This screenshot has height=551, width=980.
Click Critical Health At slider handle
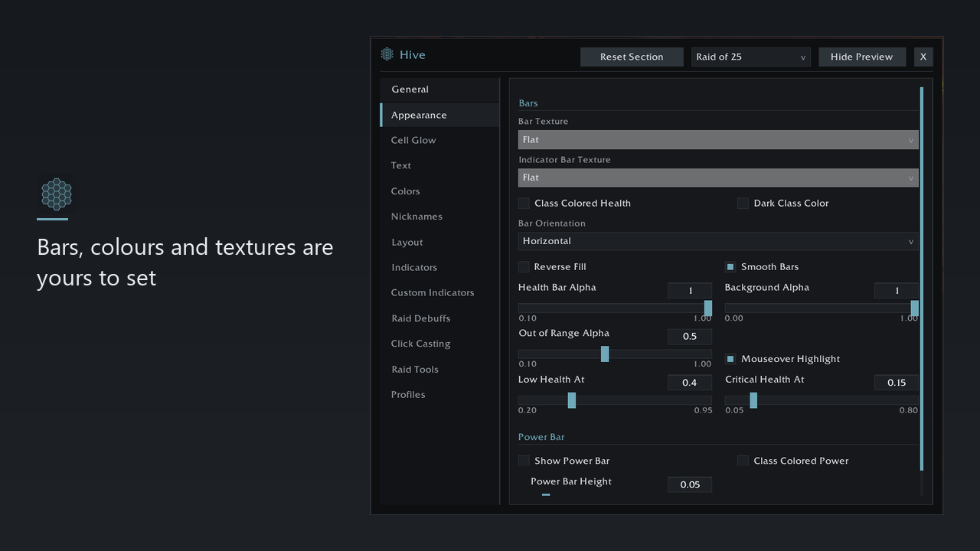tap(753, 400)
